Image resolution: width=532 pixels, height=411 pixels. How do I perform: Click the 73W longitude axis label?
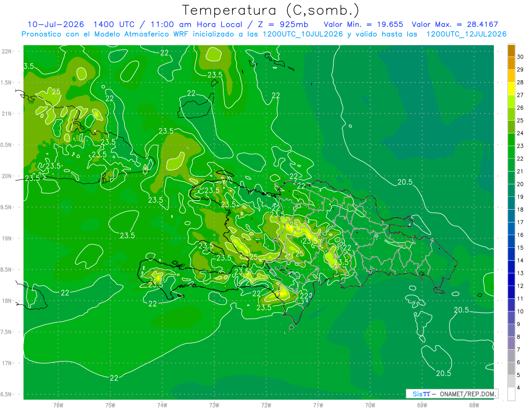point(214,405)
